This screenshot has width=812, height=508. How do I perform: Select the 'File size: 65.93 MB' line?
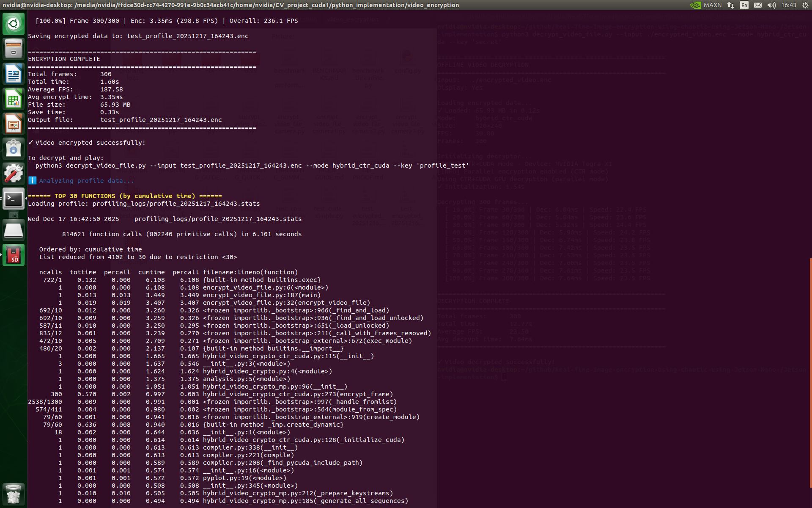tap(79, 105)
